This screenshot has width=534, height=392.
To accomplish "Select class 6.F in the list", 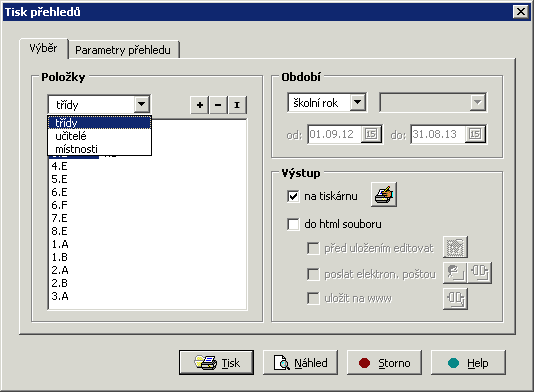I will [60, 205].
